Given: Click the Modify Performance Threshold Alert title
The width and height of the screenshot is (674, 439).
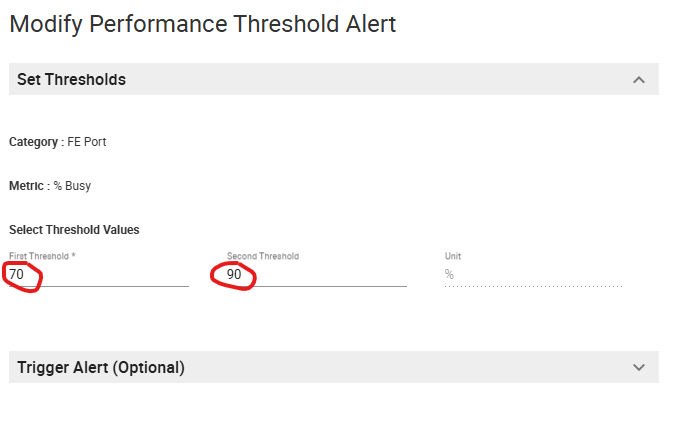Looking at the screenshot, I should pos(202,24).
